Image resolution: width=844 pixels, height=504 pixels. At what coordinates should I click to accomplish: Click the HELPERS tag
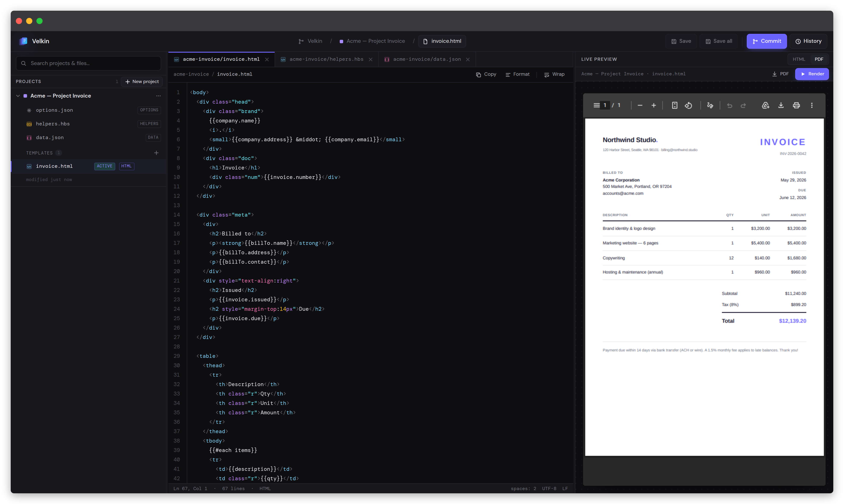tap(149, 124)
